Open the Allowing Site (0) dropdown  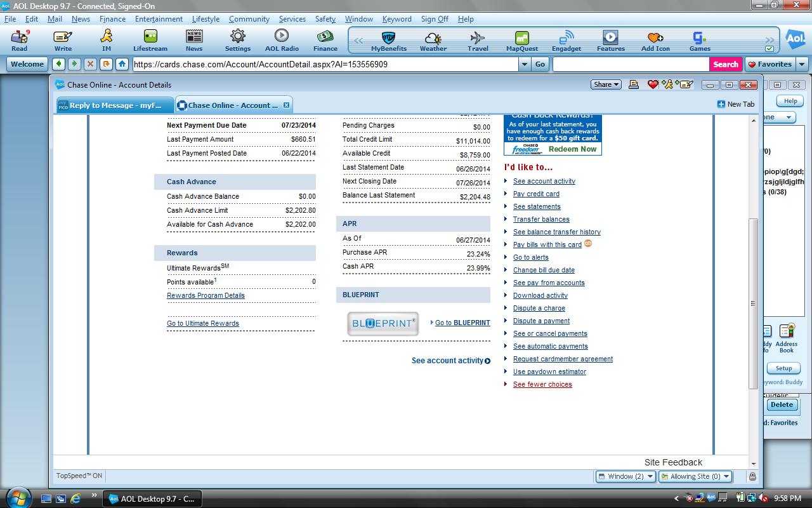(x=695, y=476)
